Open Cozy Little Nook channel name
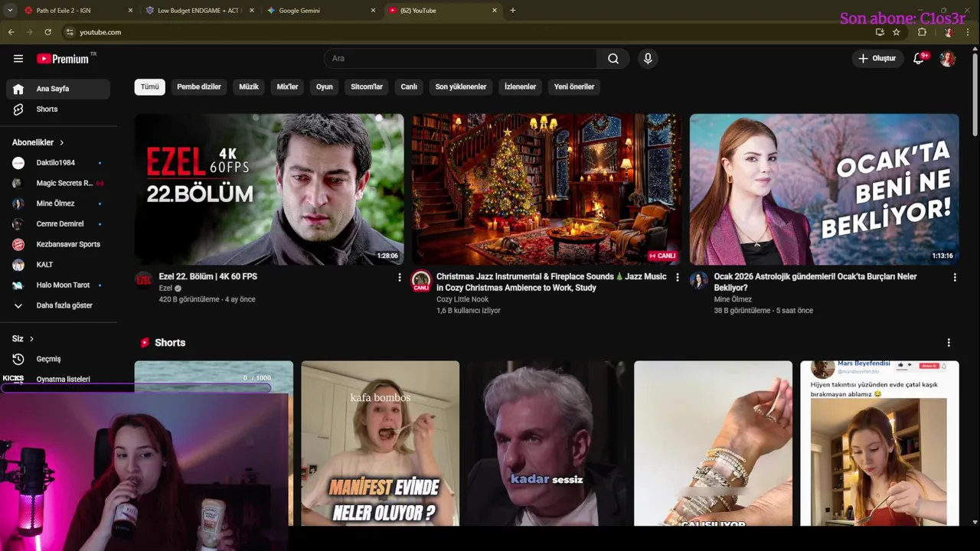The image size is (980, 551). pos(462,299)
